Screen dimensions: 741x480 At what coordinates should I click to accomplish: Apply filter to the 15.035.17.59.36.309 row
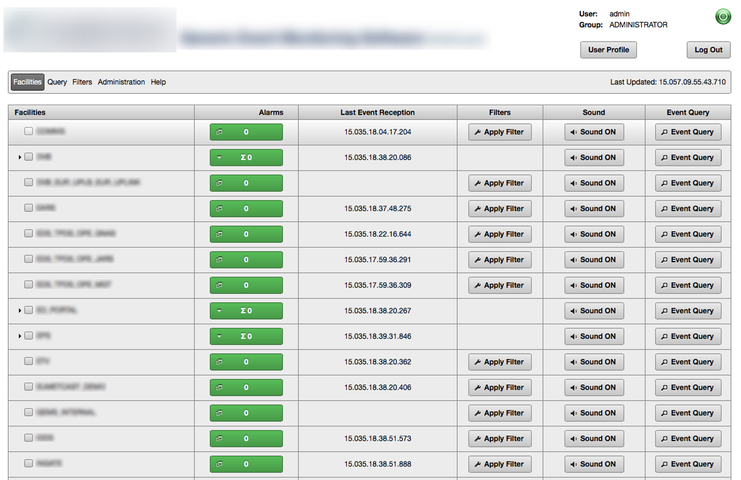[500, 285]
